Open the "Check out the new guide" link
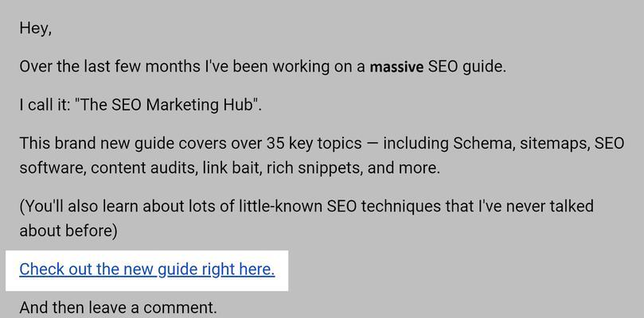Image resolution: width=644 pixels, height=318 pixels. pyautogui.click(x=147, y=270)
